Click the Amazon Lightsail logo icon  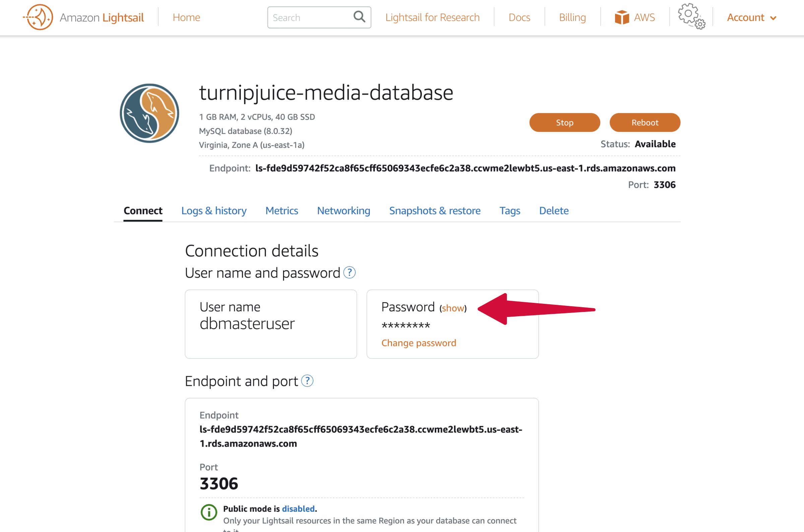38,17
